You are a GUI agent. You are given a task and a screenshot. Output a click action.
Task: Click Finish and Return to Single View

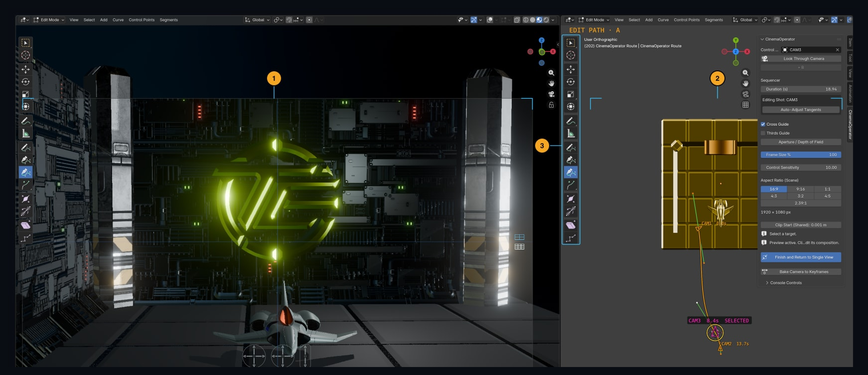[x=801, y=257]
